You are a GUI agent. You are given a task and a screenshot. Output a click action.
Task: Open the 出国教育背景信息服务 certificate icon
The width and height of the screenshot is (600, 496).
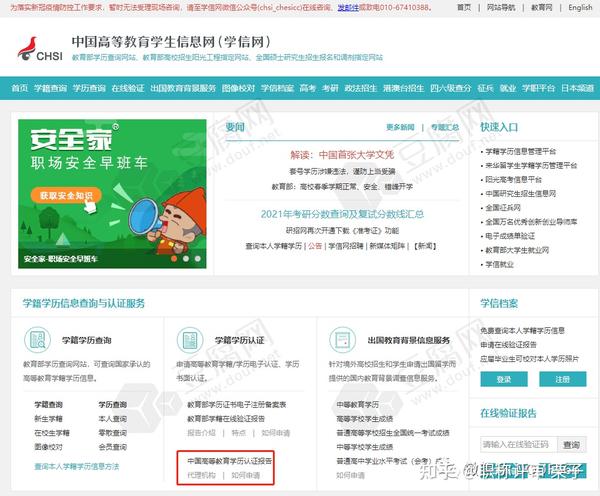[x=342, y=339]
